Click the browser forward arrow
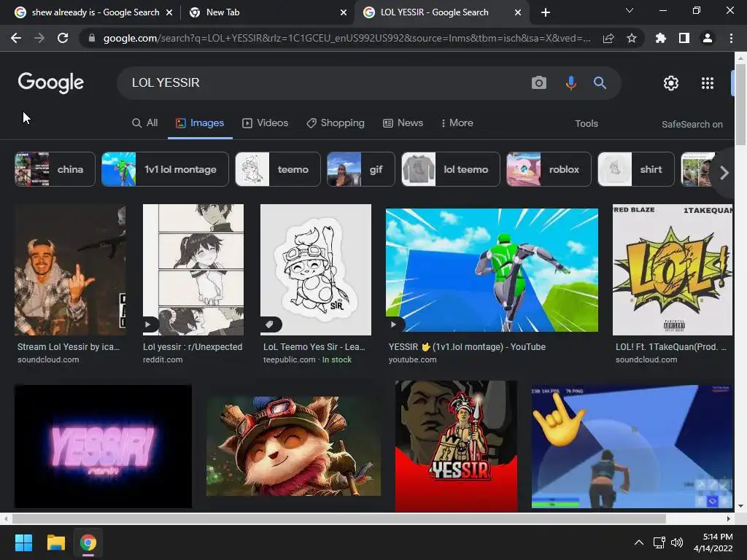Viewport: 747px width, 560px height. pyautogui.click(x=39, y=38)
